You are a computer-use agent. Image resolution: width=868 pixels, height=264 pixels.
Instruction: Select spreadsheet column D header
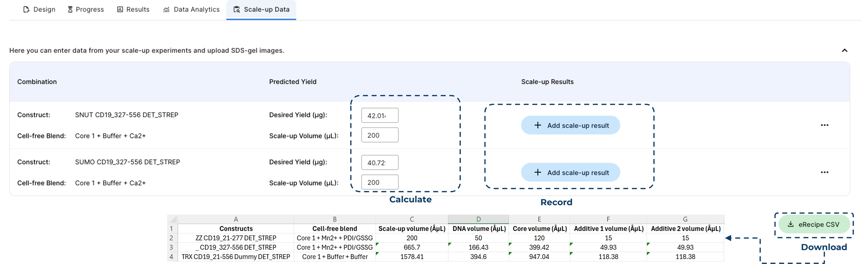point(478,219)
